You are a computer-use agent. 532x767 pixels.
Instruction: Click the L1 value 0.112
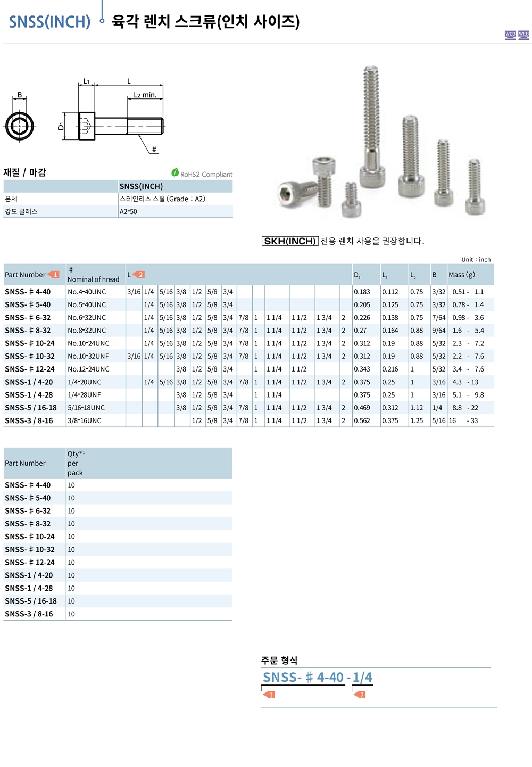pos(390,292)
